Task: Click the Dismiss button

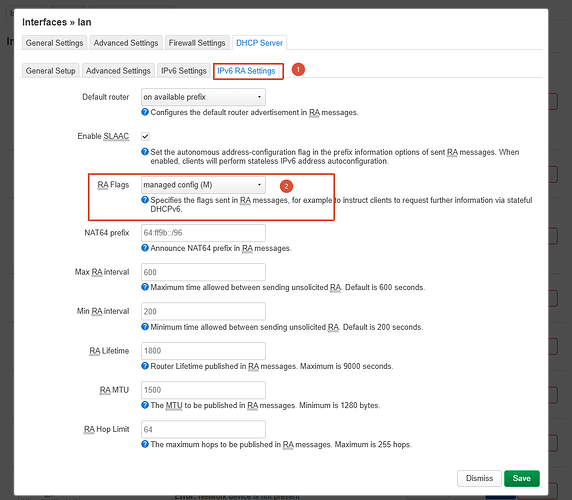Action: coord(479,478)
